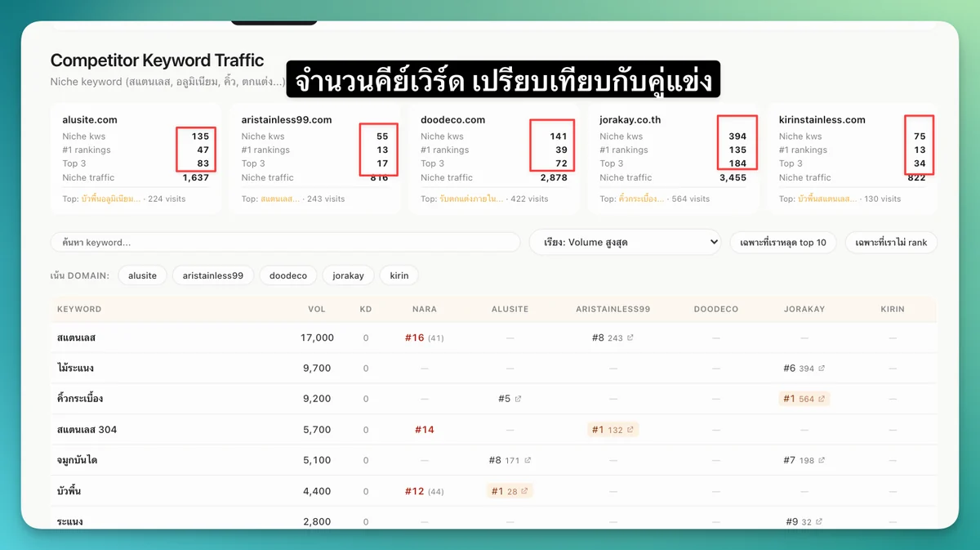Click the KEYWORD column header
The width and height of the screenshot is (980, 550).
(x=79, y=309)
